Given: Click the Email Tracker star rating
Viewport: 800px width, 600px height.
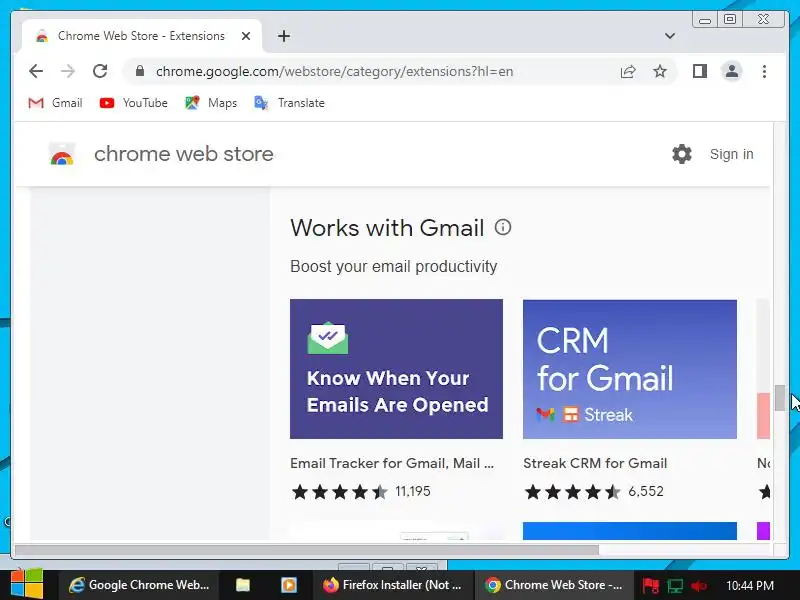Looking at the screenshot, I should (x=339, y=492).
